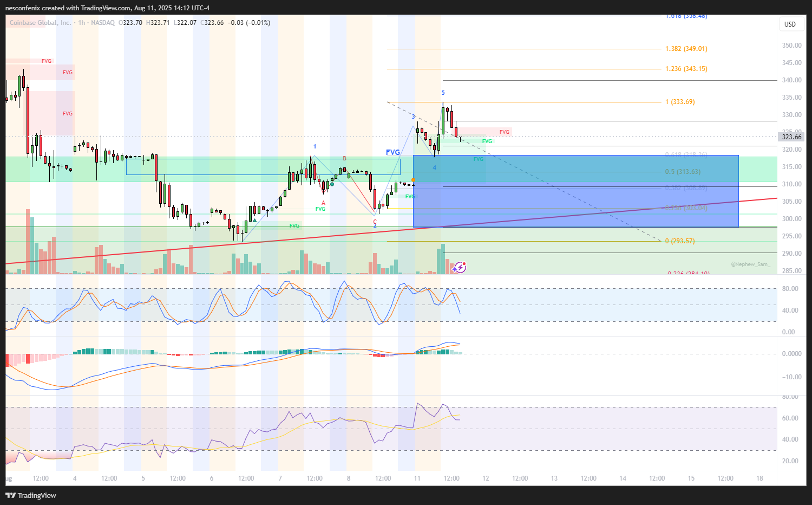
Task: Click the 305.00 price axis label
Action: [791, 202]
